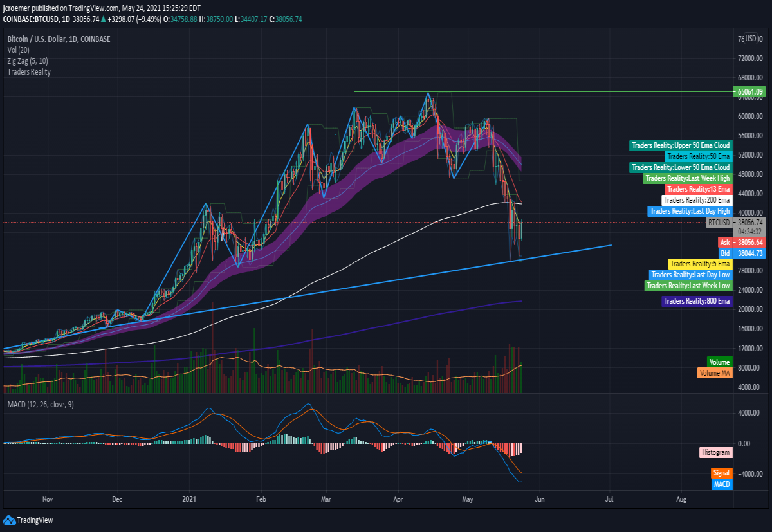Open the USD currency selector
772x532 pixels.
point(750,39)
